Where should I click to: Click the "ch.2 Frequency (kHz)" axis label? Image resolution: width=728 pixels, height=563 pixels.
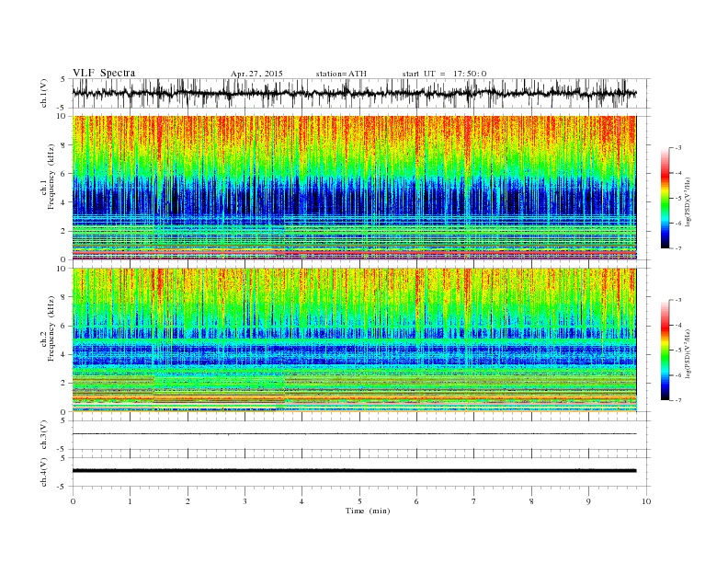point(48,328)
